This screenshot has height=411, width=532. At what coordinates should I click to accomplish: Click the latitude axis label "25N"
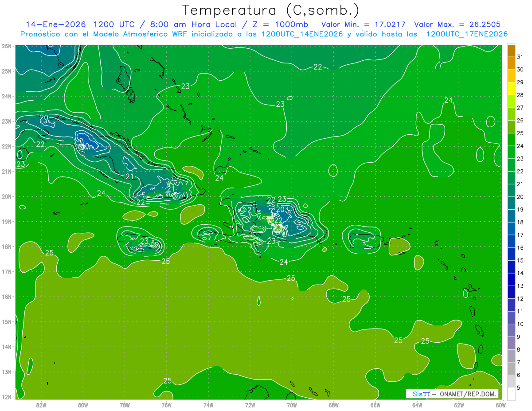(x=7, y=71)
